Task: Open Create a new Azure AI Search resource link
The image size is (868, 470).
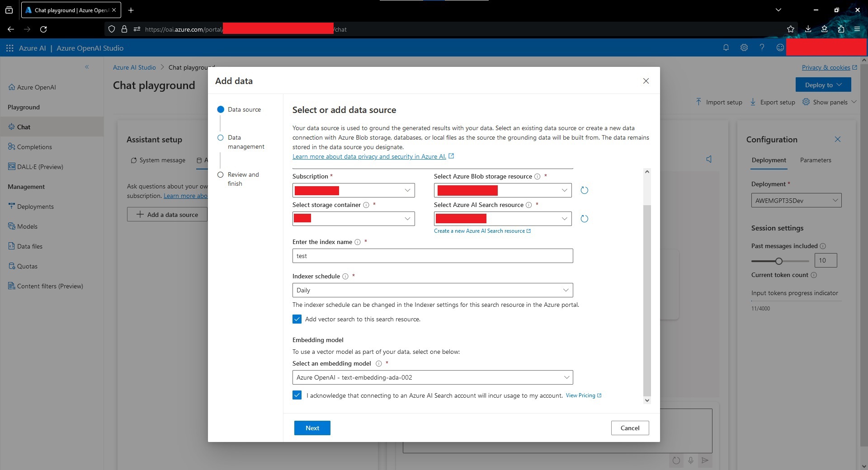Action: pos(482,231)
